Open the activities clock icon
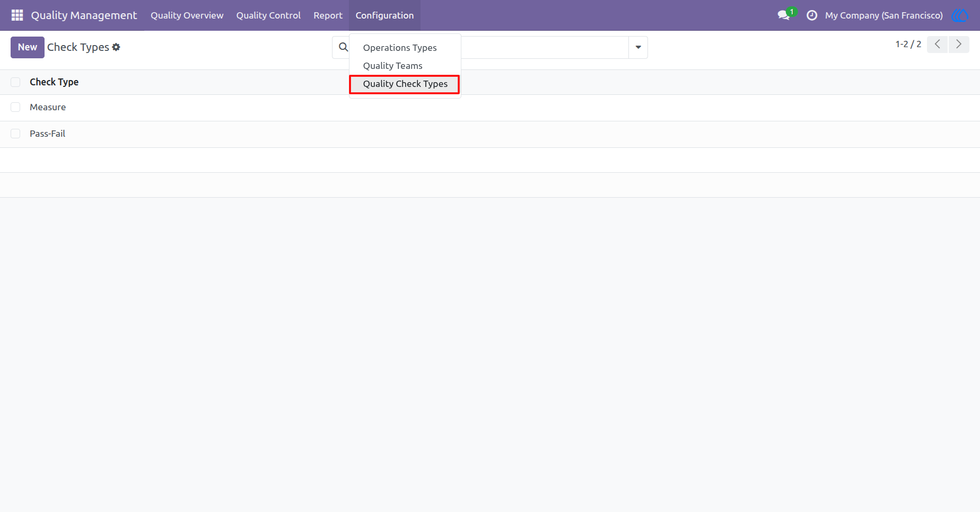This screenshot has height=512, width=980. coord(811,15)
